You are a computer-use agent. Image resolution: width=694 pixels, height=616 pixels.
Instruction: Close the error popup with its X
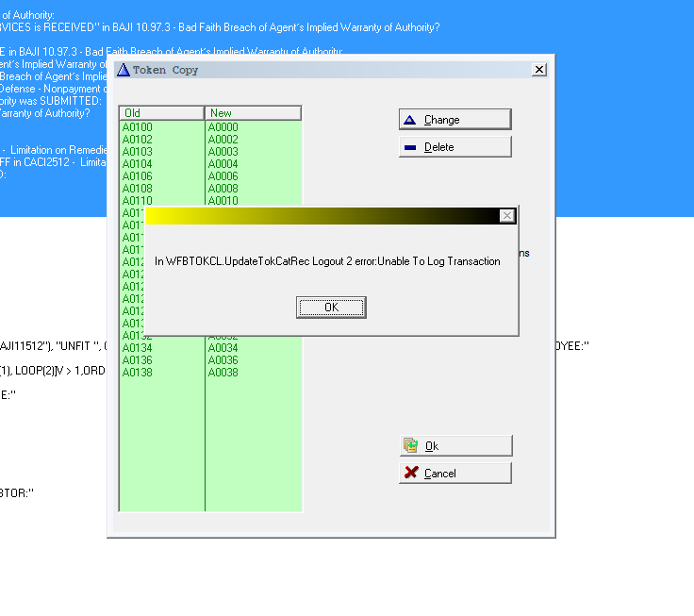click(x=507, y=216)
